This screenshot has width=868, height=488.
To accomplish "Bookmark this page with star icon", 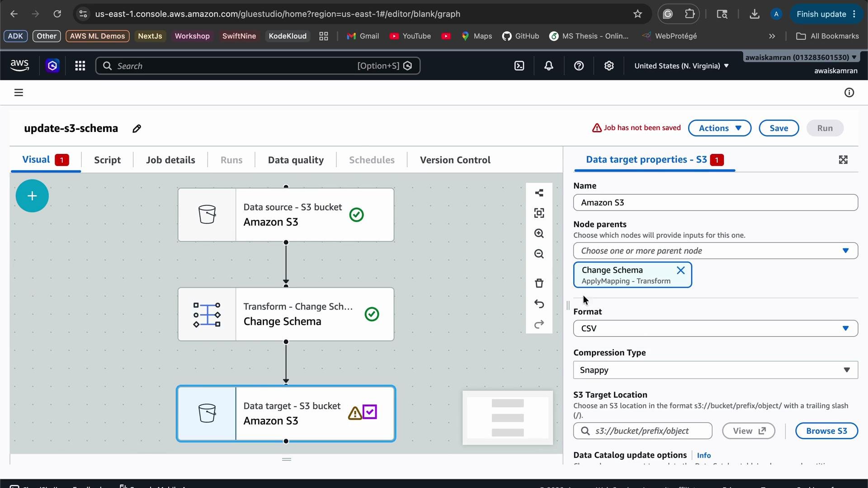I will click(x=637, y=14).
